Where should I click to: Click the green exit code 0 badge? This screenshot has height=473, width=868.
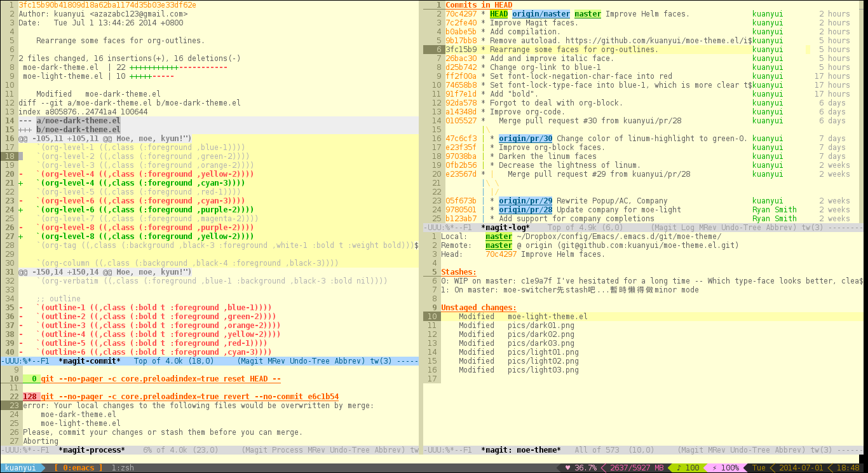[31, 379]
